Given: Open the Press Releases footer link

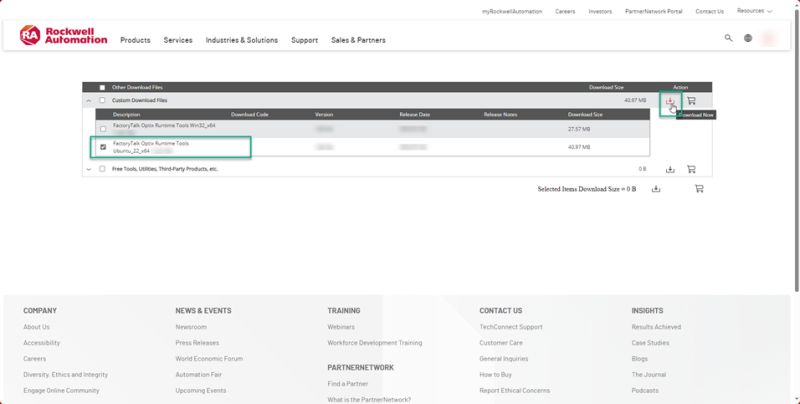Looking at the screenshot, I should point(197,343).
